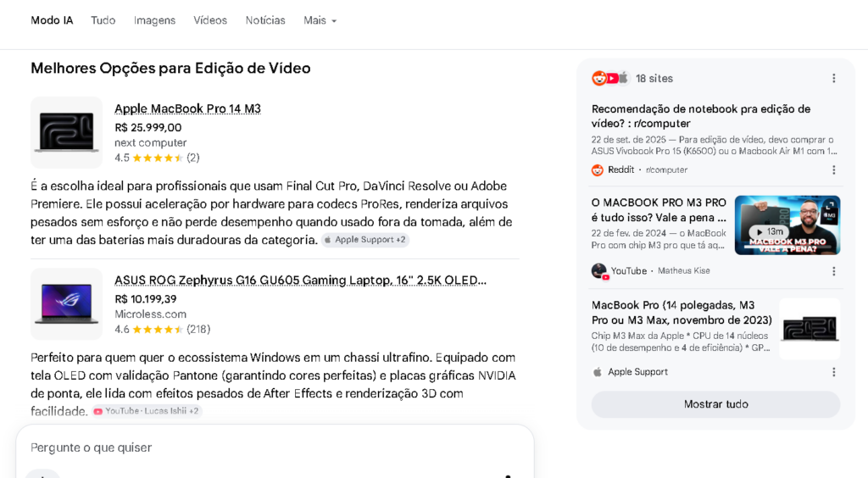The image size is (868, 478).
Task: Open more options for Apple Support result
Action: (834, 372)
